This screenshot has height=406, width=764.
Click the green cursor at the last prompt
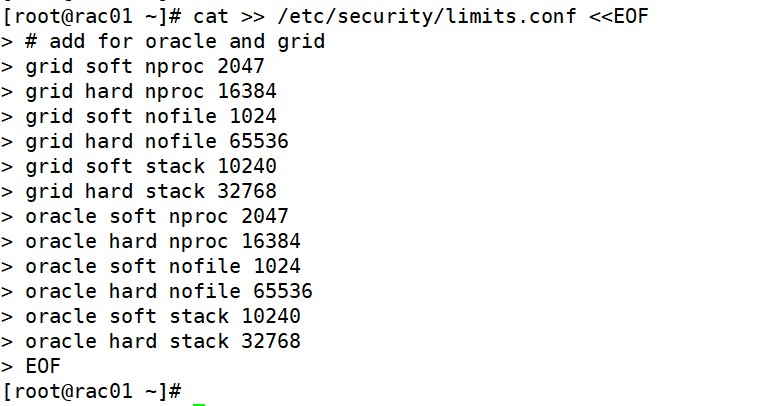(199, 404)
